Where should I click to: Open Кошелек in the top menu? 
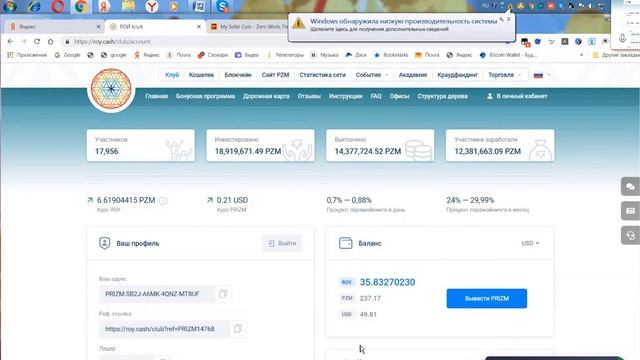click(201, 75)
